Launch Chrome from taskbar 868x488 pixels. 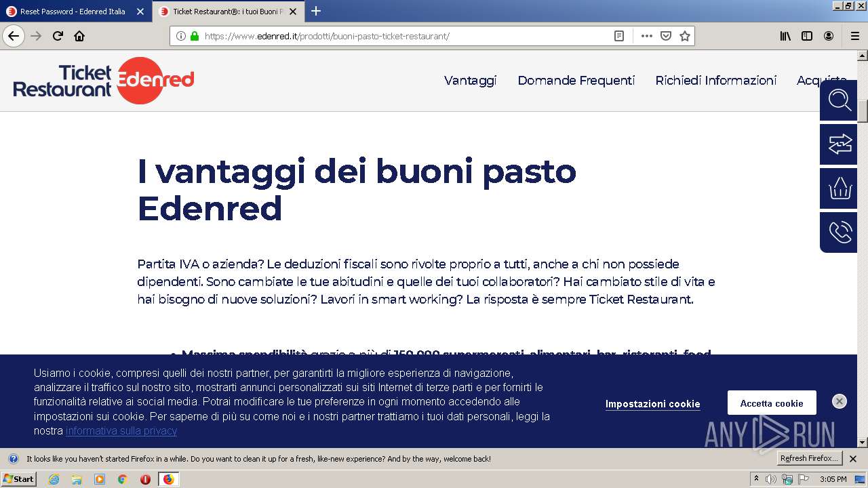[x=122, y=479]
